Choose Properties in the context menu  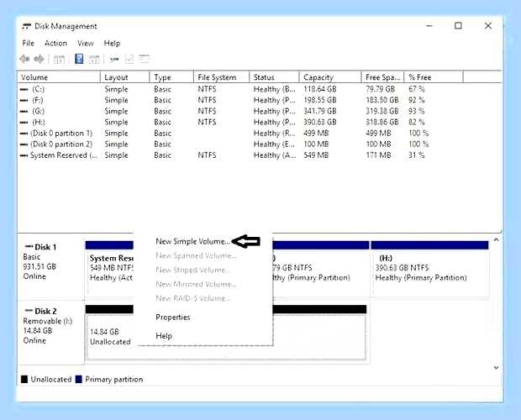coord(173,317)
